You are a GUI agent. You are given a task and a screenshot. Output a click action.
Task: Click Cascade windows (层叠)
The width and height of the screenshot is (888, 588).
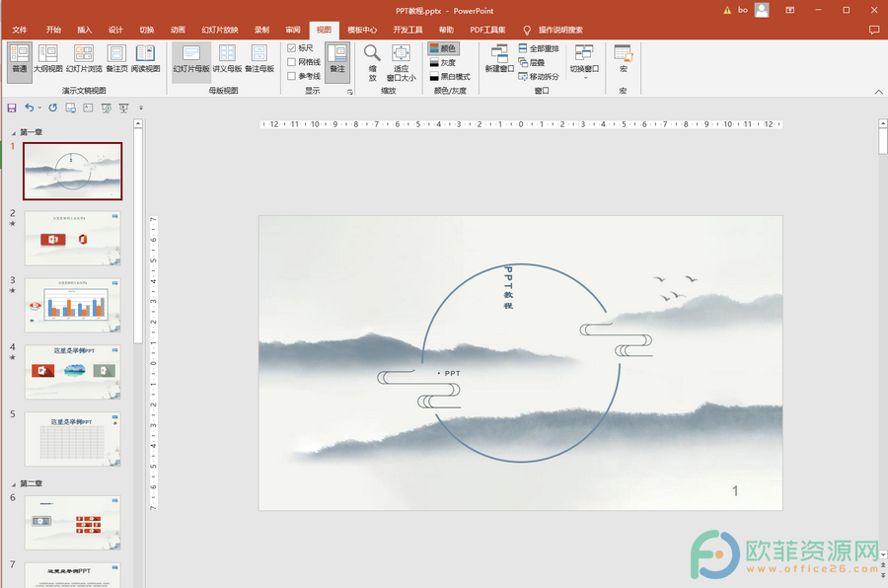(x=531, y=62)
